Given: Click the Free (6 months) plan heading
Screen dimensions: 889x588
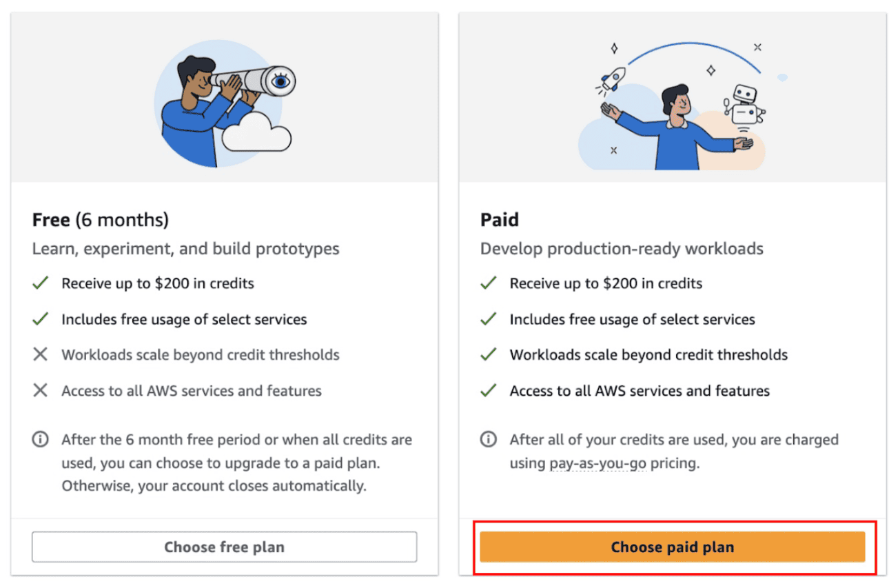Looking at the screenshot, I should pos(101,220).
